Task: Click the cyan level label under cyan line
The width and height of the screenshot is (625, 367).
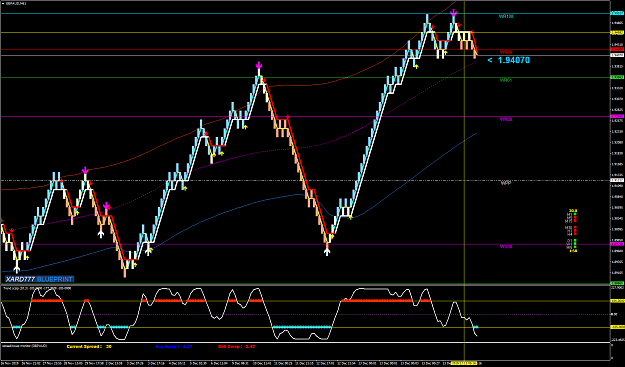Action: click(x=506, y=17)
